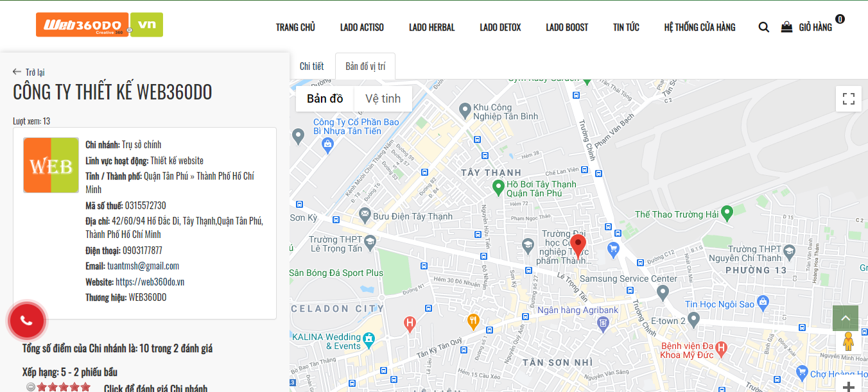This screenshot has width=868, height=392.
Task: Open the TIN TỨC menu item
Action: 626,27
